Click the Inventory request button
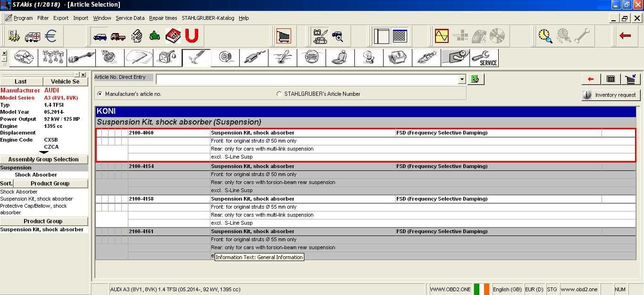Viewport: 644px width, 295px height. click(x=611, y=95)
